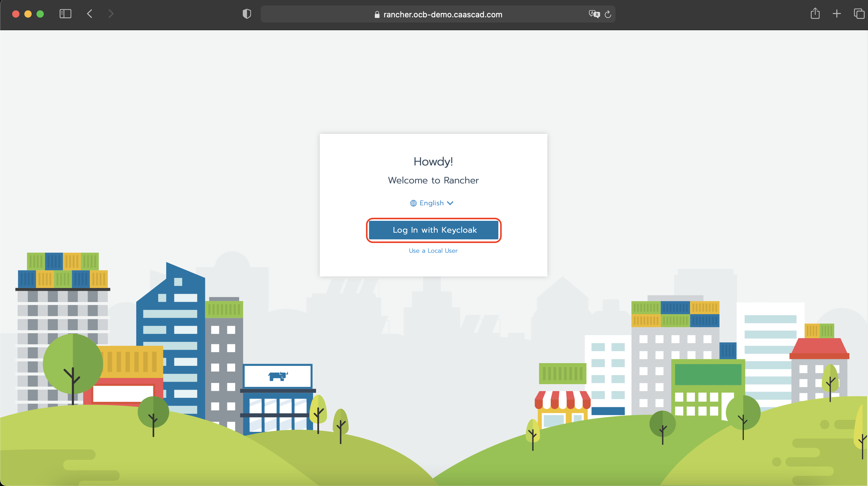Open the Share button in Safari toolbar
868x486 pixels.
pos(815,14)
